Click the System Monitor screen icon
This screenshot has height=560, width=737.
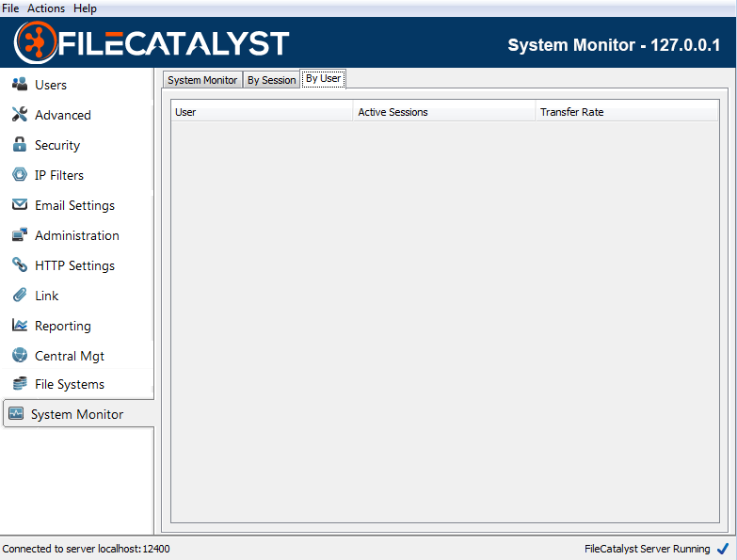click(x=16, y=413)
